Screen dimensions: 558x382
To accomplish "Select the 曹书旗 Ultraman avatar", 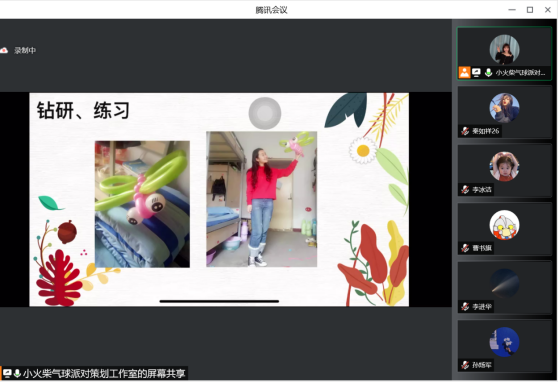I will (504, 225).
